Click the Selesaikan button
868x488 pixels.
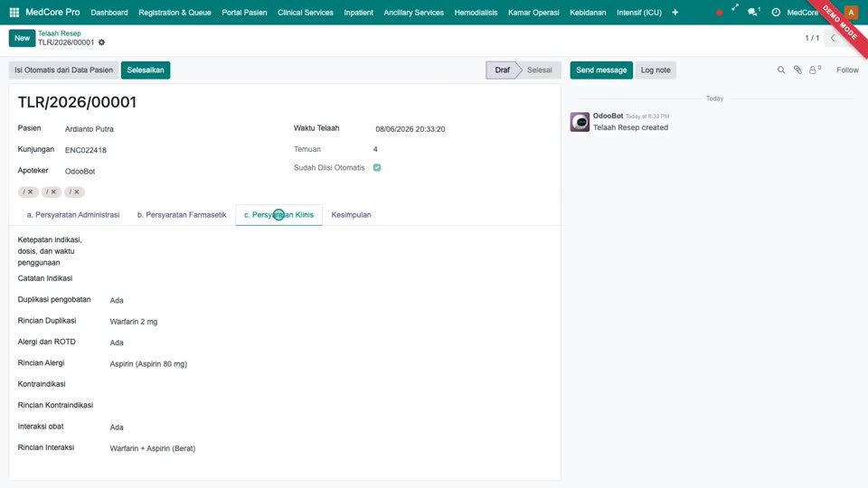(x=146, y=70)
